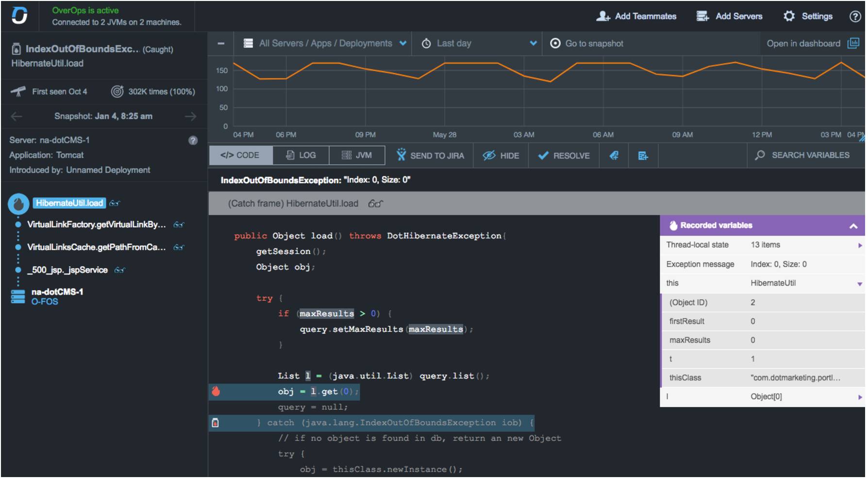Click the flame icon at top of call stack
Screen dimensions: 868x480
[18, 204]
